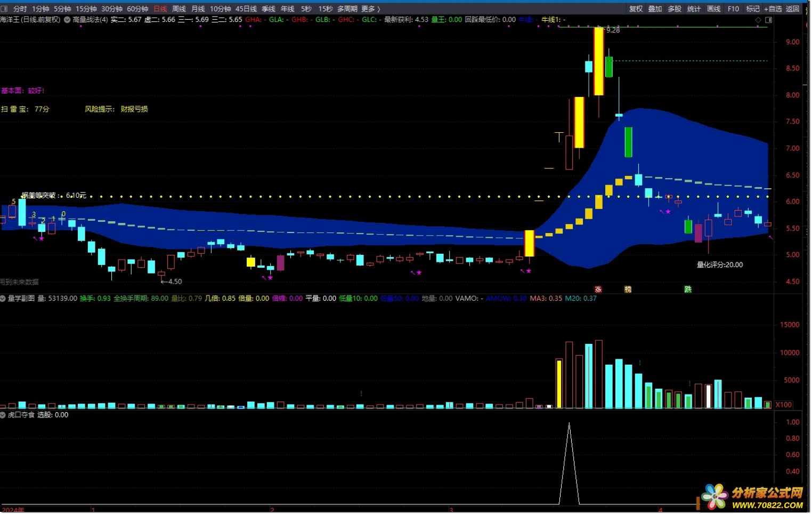
Task: Select the 周线 weekly period
Action: tap(179, 9)
